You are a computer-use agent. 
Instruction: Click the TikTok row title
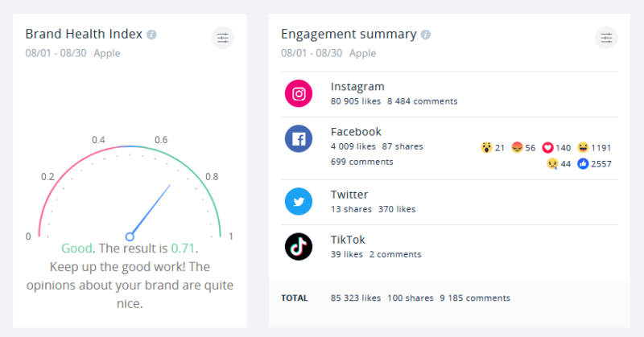[x=348, y=240]
